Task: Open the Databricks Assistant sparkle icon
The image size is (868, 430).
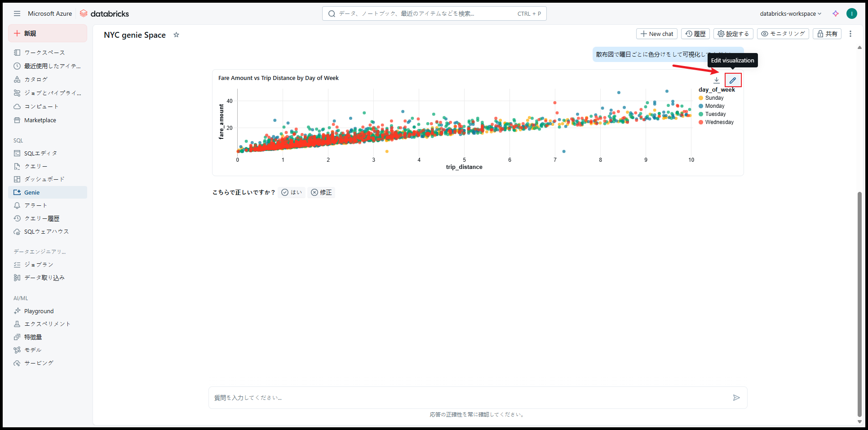Action: 835,13
